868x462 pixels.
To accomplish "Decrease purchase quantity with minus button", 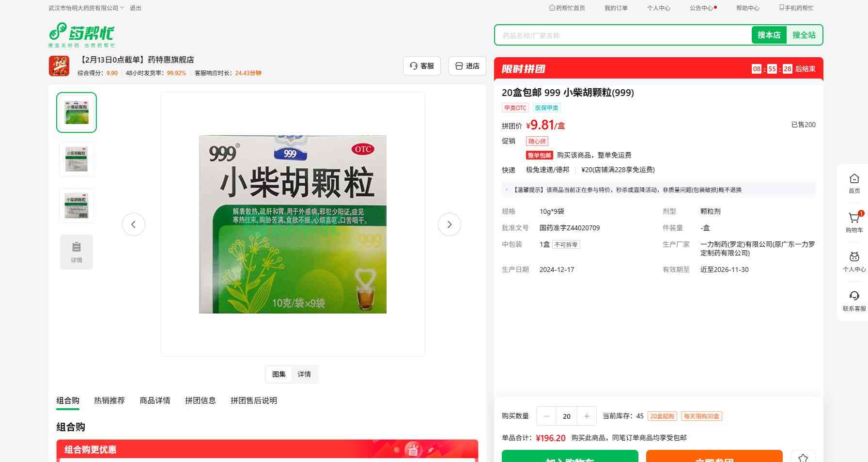I will tap(547, 416).
